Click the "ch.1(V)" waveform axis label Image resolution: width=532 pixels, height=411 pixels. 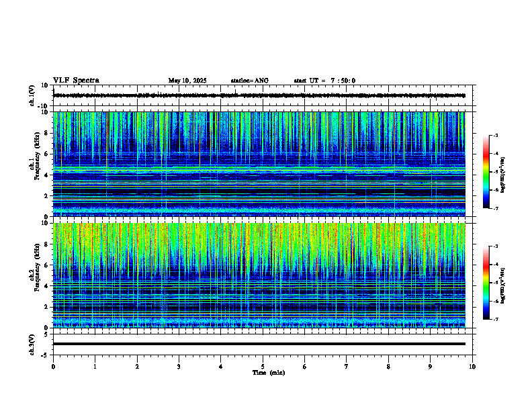(x=32, y=95)
